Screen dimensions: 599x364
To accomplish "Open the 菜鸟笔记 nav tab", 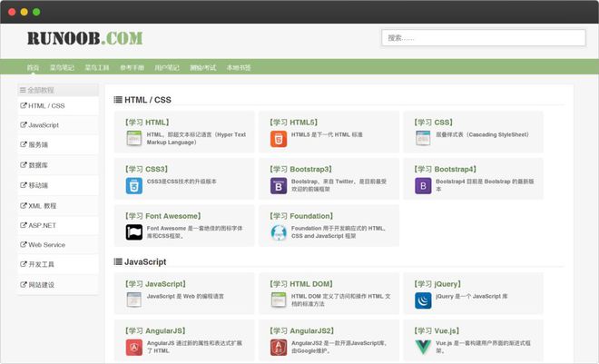I will pyautogui.click(x=62, y=67).
